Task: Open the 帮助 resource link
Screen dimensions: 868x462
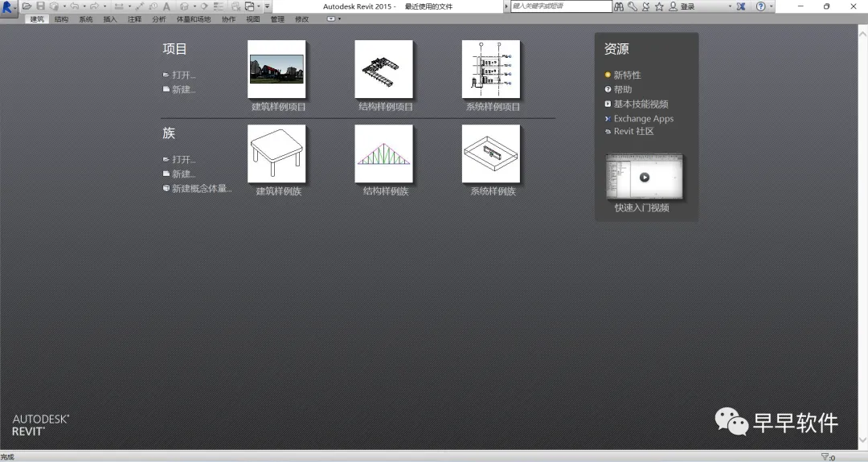Action: [623, 89]
